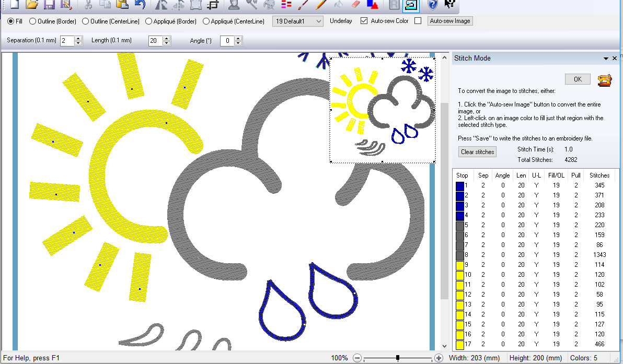Click the portrait photo icon
This screenshot has height=364, width=623.
tap(234, 4)
